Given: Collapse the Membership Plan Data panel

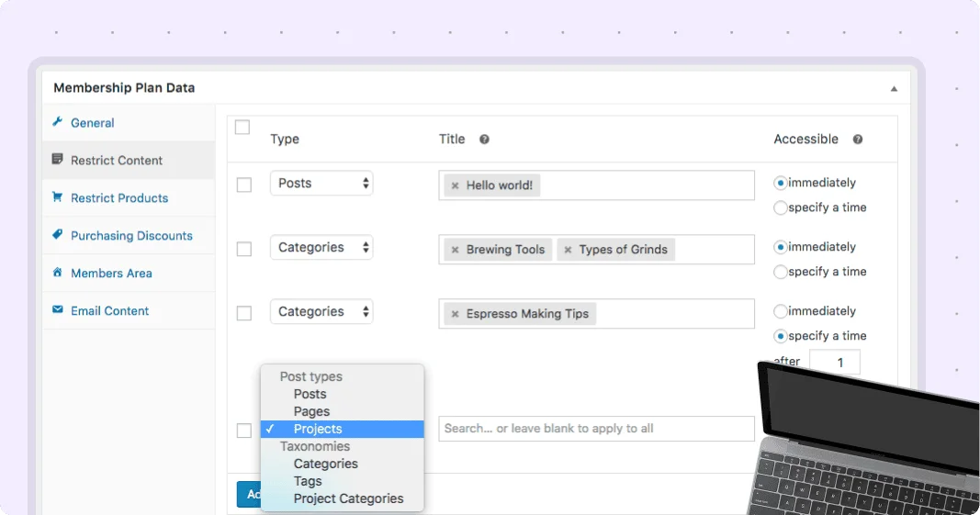Looking at the screenshot, I should pos(894,89).
